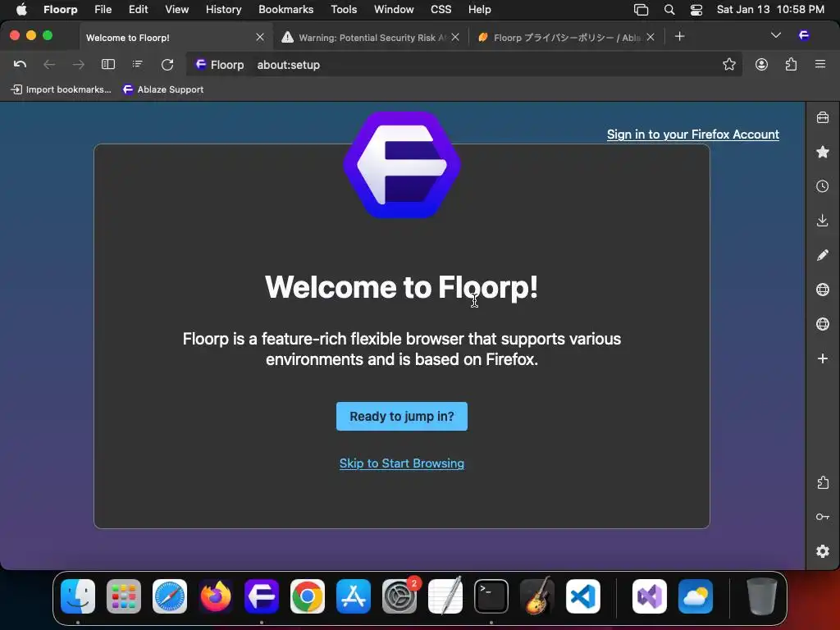Open Import bookmarks... in the bookmarks bar
The width and height of the screenshot is (840, 630).
click(x=61, y=89)
